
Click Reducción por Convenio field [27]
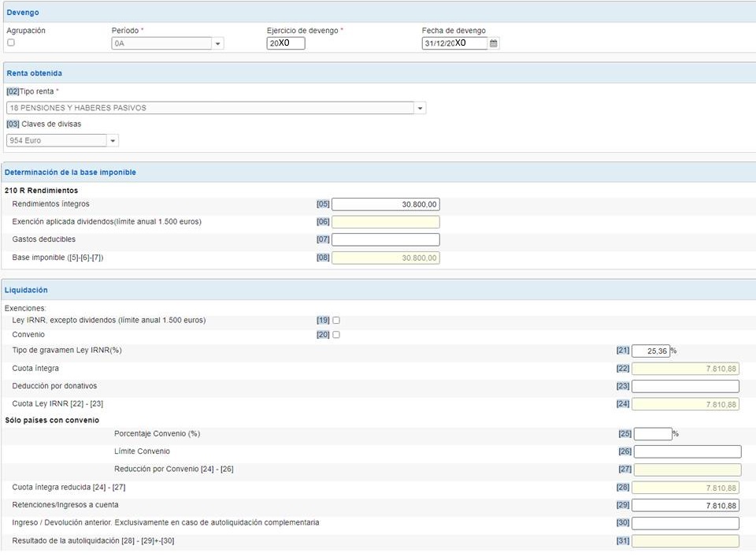[687, 470]
